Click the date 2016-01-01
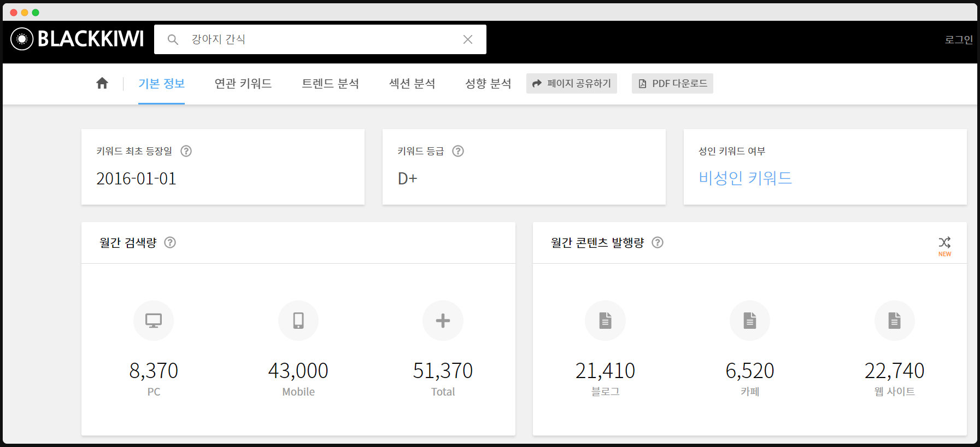980x447 pixels. point(136,178)
